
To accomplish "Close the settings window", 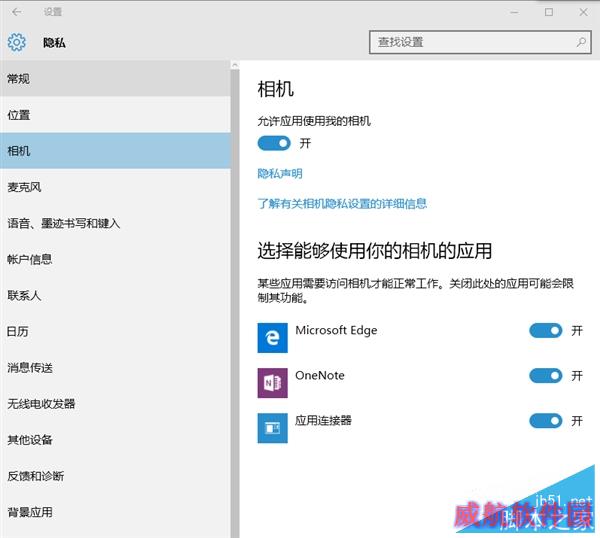I will click(x=583, y=12).
